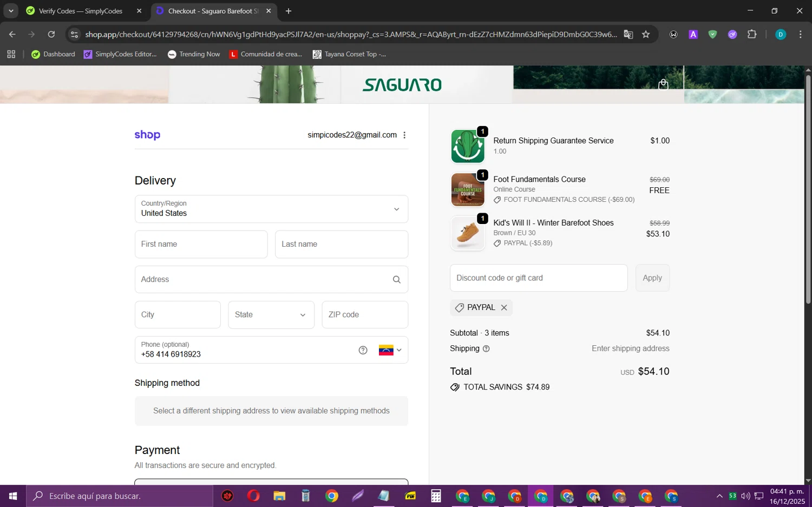Image resolution: width=812 pixels, height=507 pixels.
Task: Click the First name field
Action: click(201, 245)
